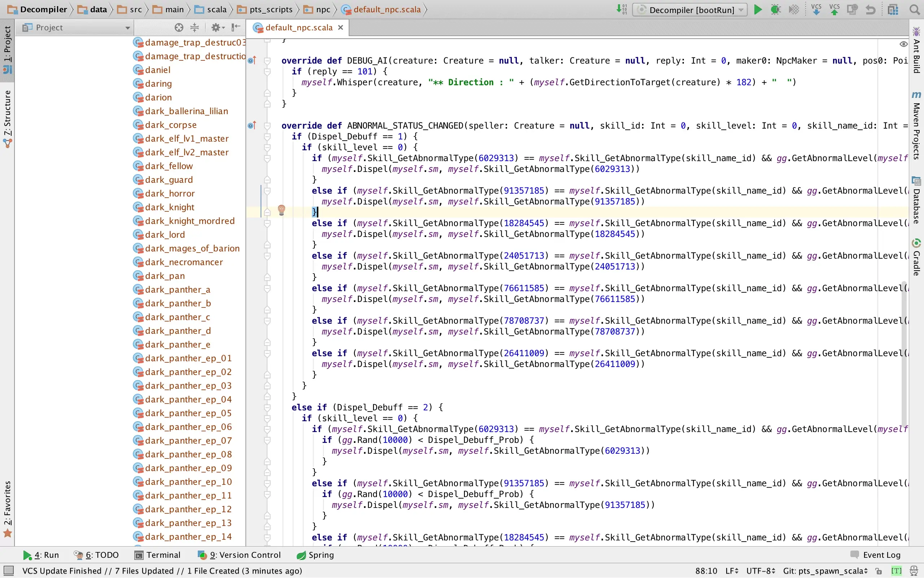Select daniel in project tree
The width and height of the screenshot is (924, 578).
click(x=152, y=70)
